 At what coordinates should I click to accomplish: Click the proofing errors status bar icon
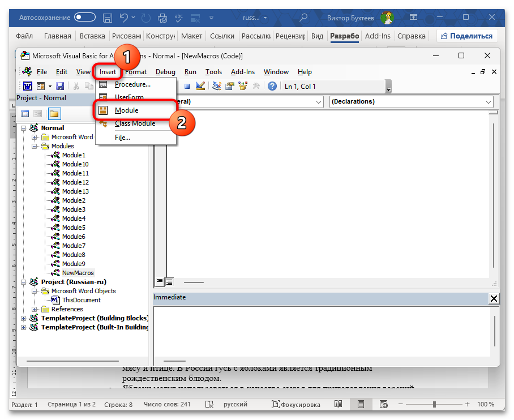pyautogui.click(x=209, y=404)
